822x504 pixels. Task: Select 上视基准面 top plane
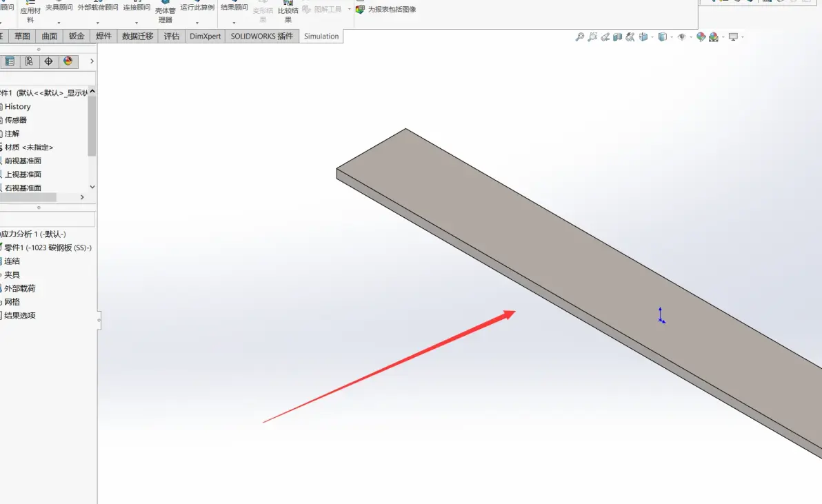(x=23, y=174)
